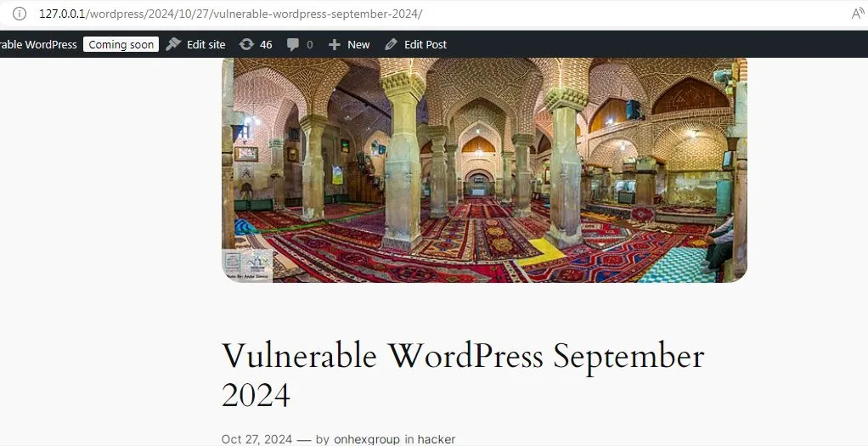Image resolution: width=868 pixels, height=446 pixels.
Task: Open the Oct 27, 2024 date link
Action: click(256, 439)
